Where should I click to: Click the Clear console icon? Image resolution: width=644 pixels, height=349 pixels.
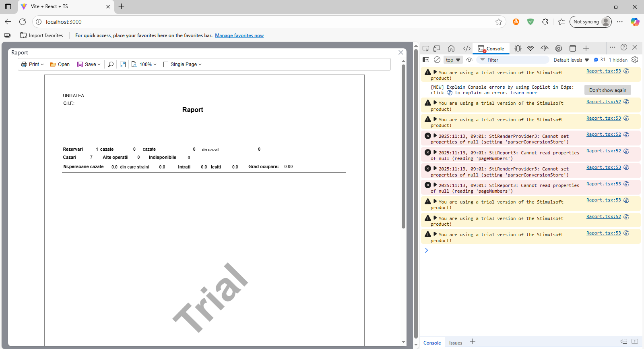tap(437, 60)
